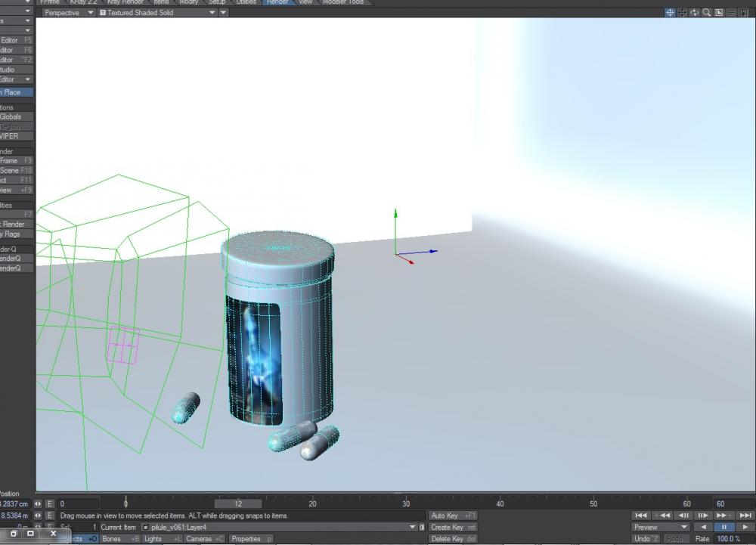756x545 pixels.
Task: Click the Globals button in the sidebar
Action: click(17, 116)
